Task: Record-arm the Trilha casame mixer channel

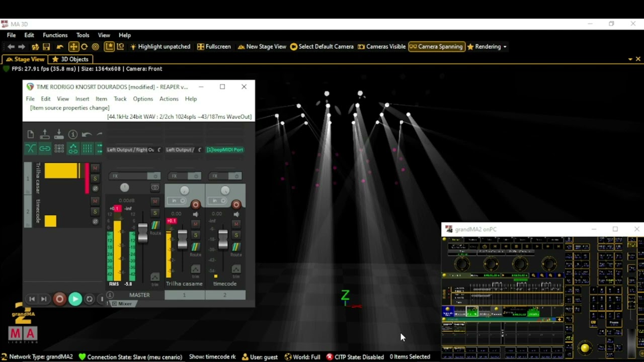Action: pyautogui.click(x=195, y=204)
